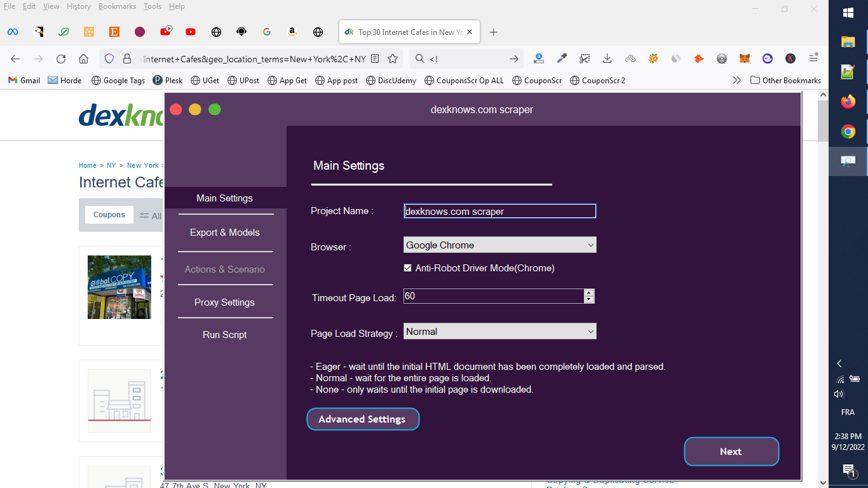Open the ColorZilla eyedropper extension

pyautogui.click(x=562, y=58)
